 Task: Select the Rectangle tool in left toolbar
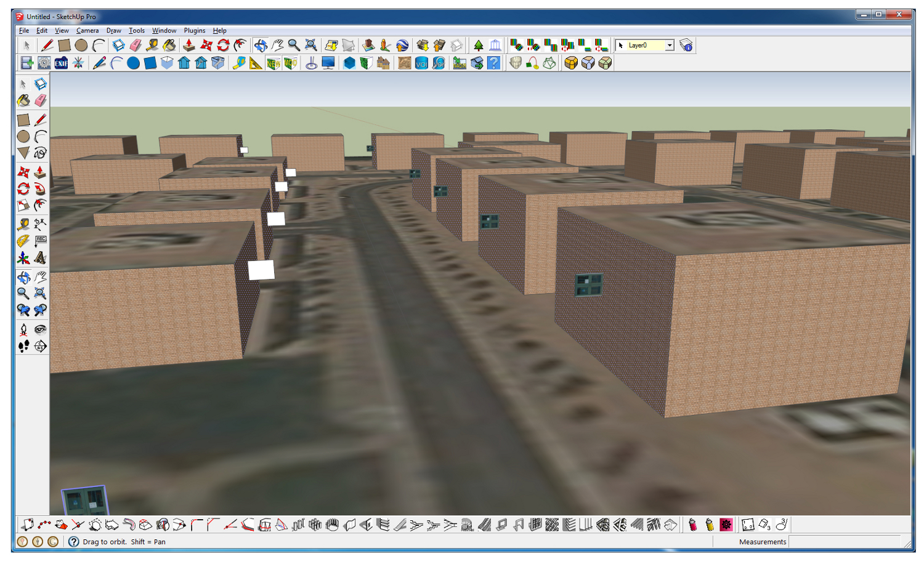[23, 119]
